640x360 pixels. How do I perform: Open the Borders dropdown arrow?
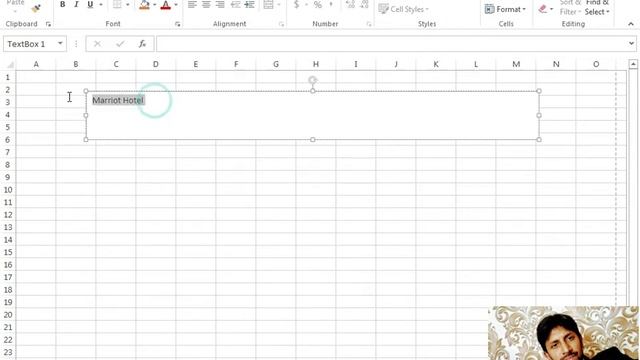(128, 4)
